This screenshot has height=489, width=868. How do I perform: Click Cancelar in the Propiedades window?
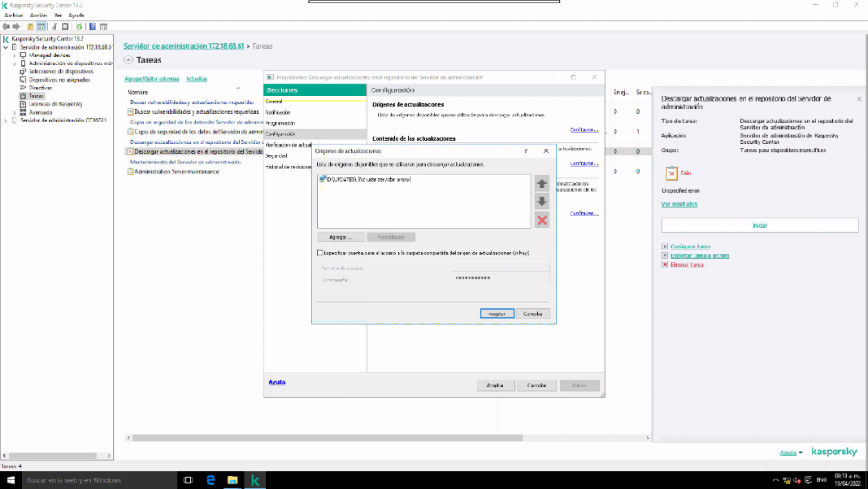click(x=536, y=385)
